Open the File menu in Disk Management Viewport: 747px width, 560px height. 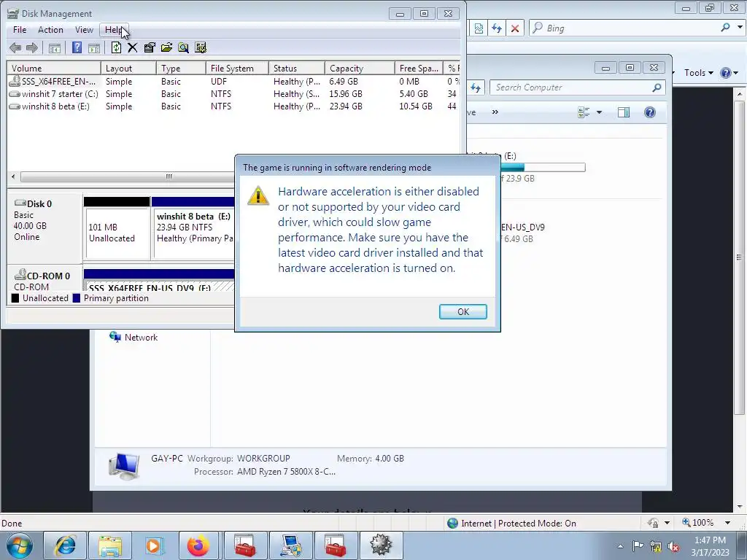(x=20, y=29)
